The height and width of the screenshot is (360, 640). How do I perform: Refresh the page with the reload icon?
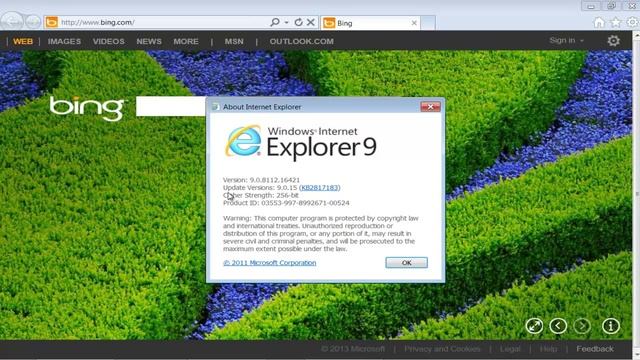[298, 22]
